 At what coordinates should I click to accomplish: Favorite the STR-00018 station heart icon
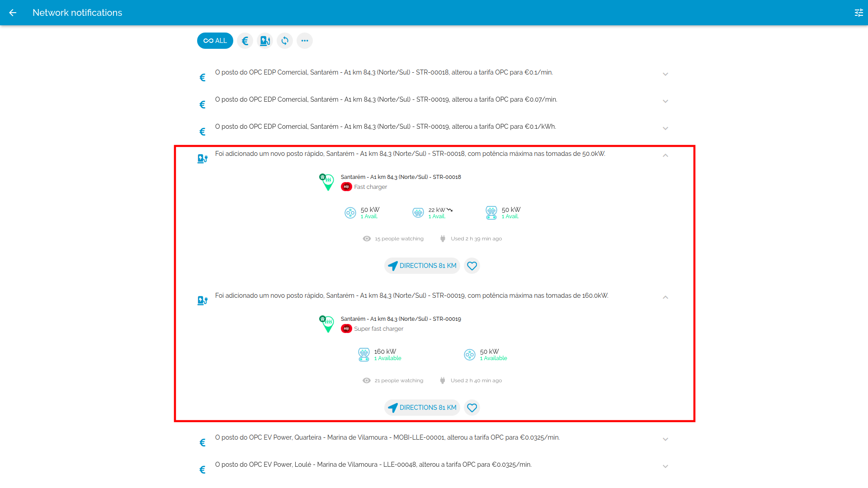click(472, 266)
